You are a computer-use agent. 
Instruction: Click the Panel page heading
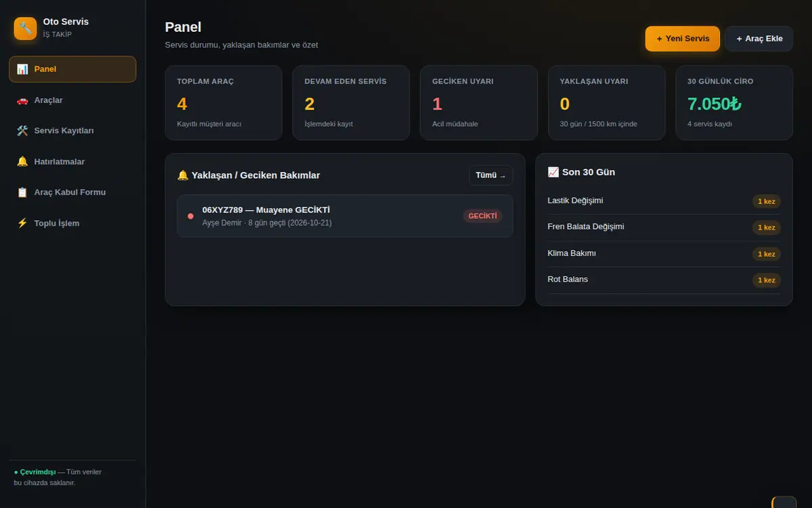tap(183, 27)
